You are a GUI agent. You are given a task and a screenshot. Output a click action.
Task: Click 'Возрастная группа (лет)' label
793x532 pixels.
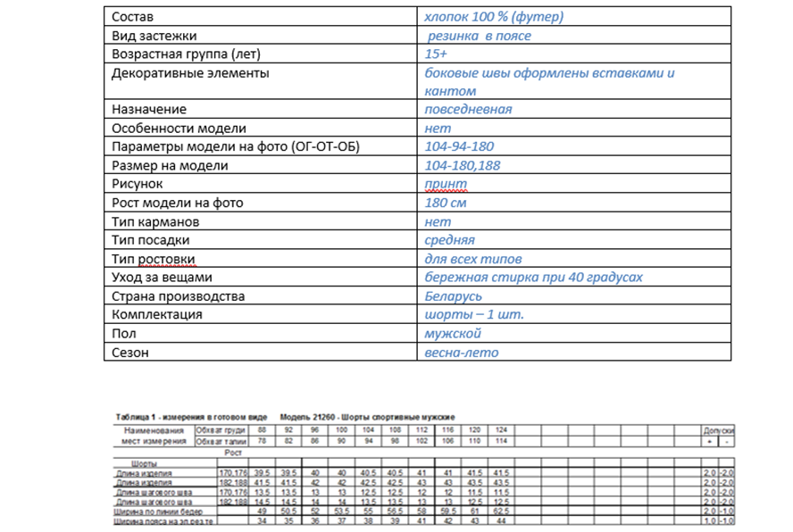pyautogui.click(x=186, y=54)
